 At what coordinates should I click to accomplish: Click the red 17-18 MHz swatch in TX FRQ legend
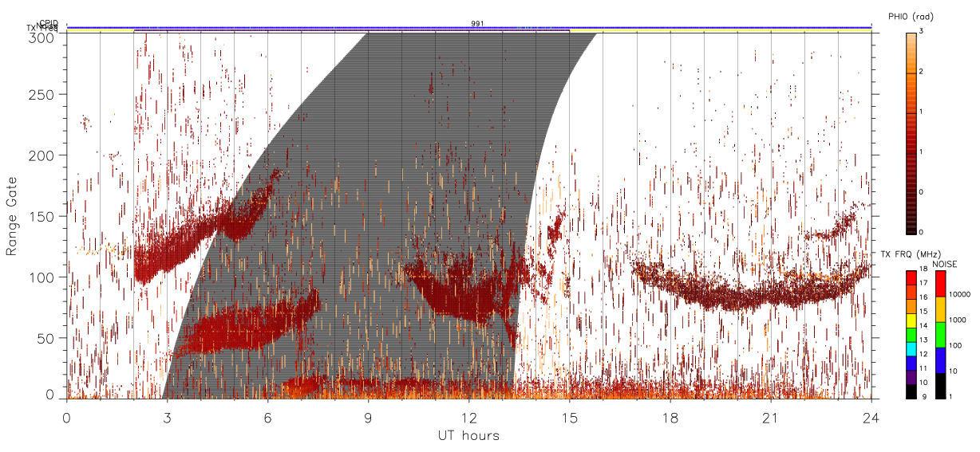pyautogui.click(x=911, y=278)
